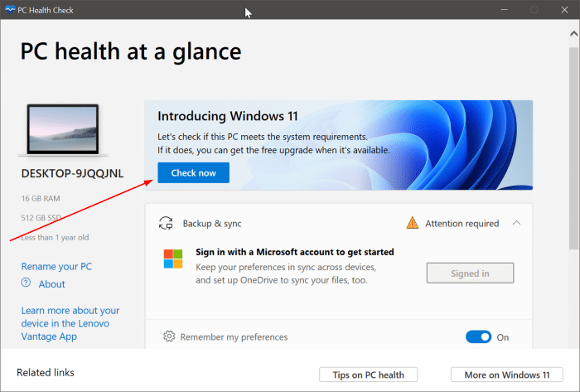Open Learn more about your device link
The height and width of the screenshot is (392, 580).
click(70, 323)
